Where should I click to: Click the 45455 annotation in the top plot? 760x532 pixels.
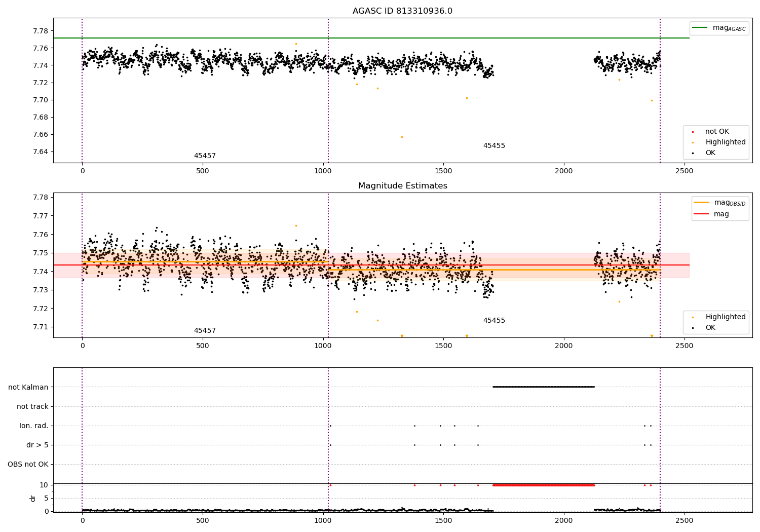(494, 146)
